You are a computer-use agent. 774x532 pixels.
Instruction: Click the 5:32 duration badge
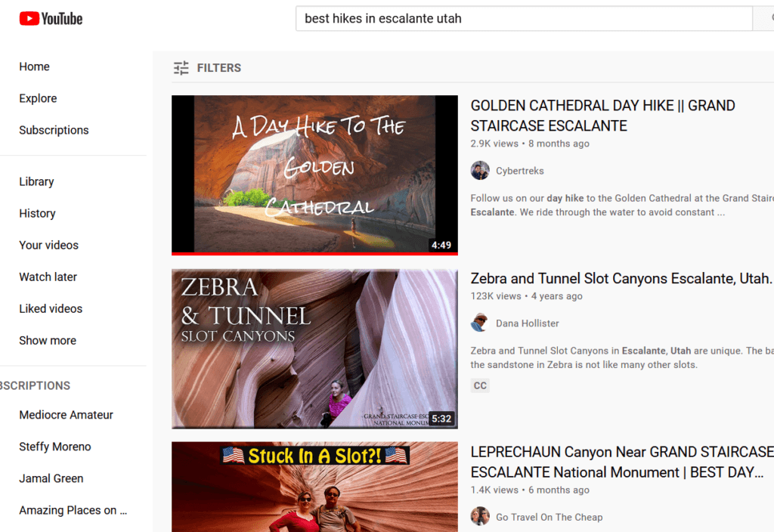(441, 419)
